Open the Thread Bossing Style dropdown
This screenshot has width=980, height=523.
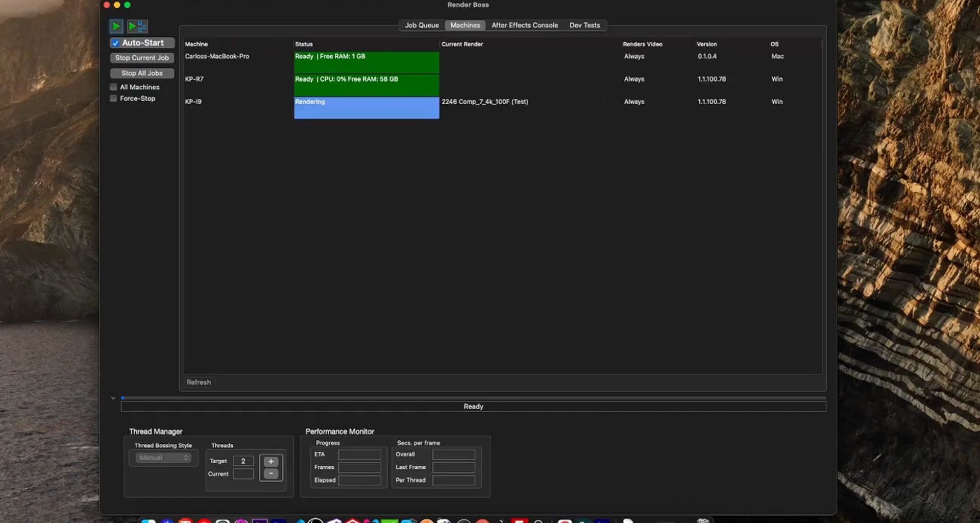point(163,458)
